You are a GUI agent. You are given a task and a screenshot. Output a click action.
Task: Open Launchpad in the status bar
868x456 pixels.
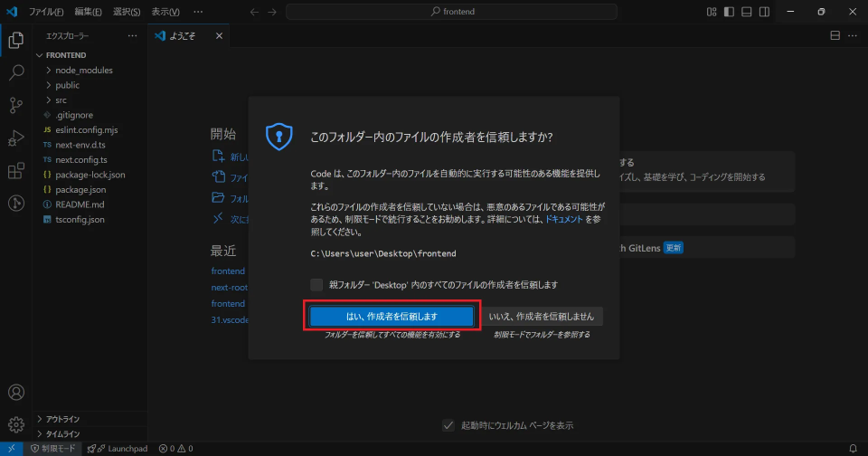pyautogui.click(x=118, y=448)
